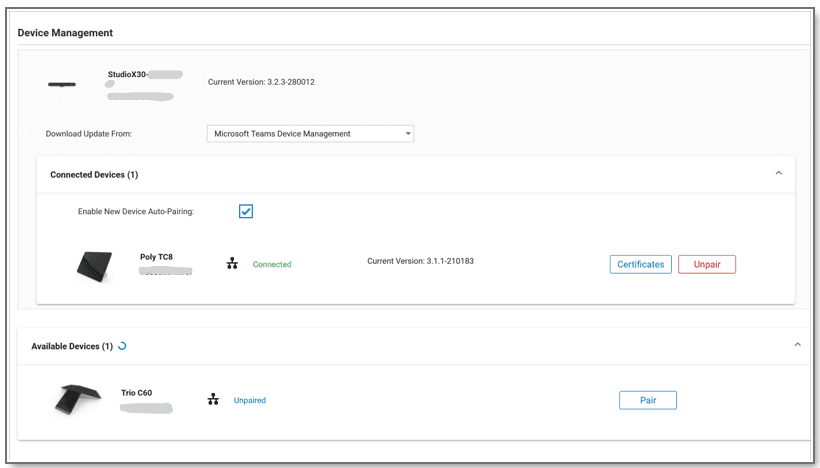820x468 pixels.
Task: Click the network icon beside Connected status
Action: (x=232, y=264)
